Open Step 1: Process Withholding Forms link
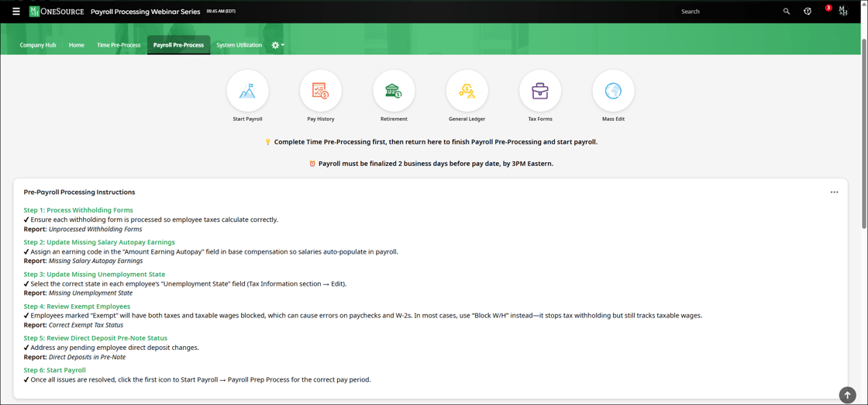 pyautogui.click(x=78, y=210)
